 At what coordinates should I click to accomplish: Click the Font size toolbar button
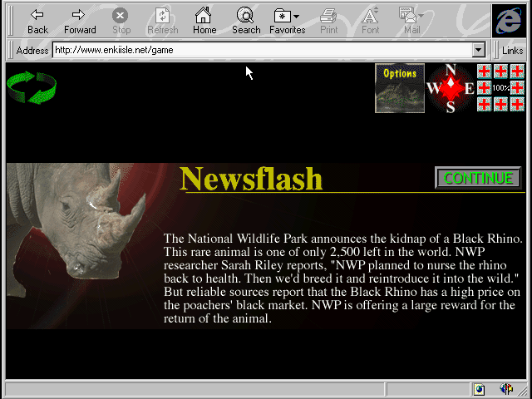click(x=370, y=22)
